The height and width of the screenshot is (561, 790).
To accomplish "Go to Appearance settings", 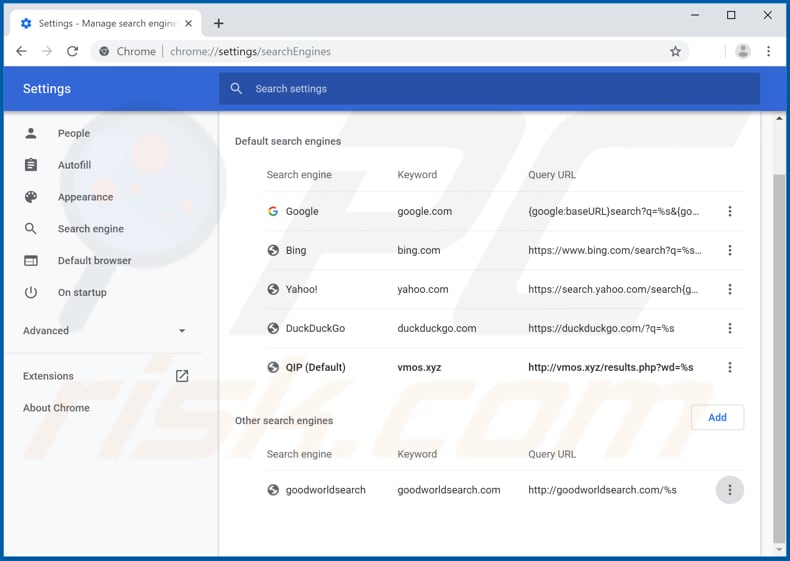I will pos(85,197).
